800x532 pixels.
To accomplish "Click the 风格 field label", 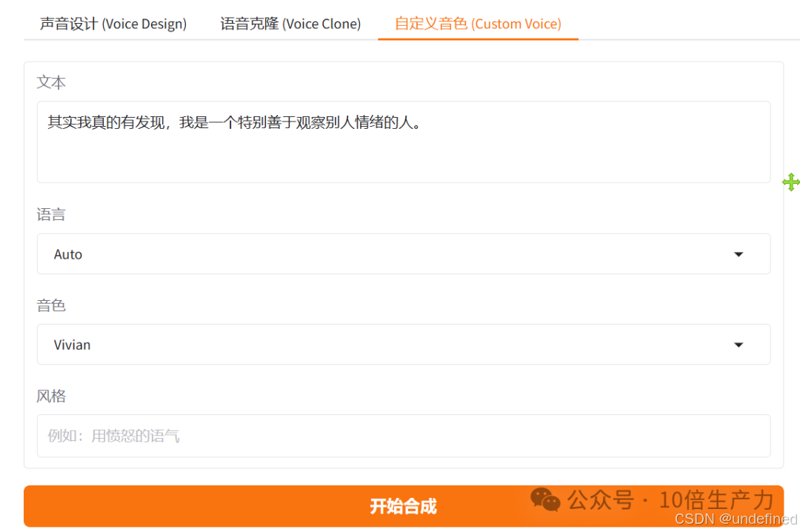I will (51, 396).
